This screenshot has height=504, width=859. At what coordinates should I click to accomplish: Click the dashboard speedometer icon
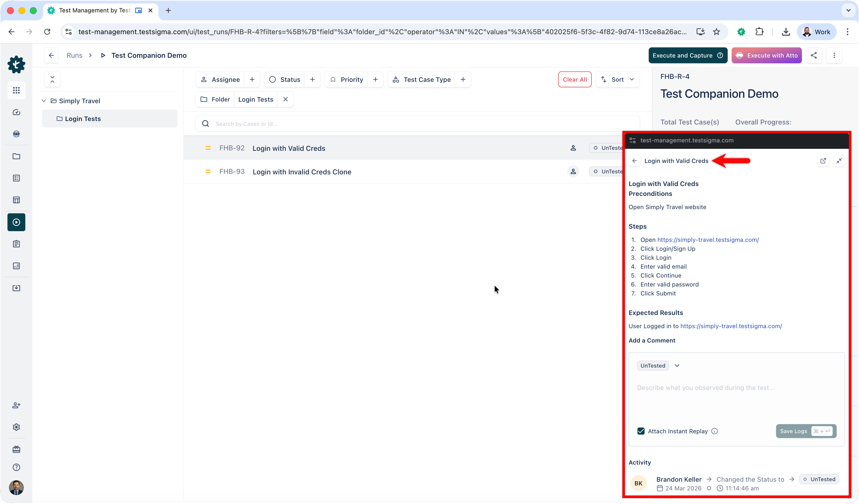click(x=16, y=112)
